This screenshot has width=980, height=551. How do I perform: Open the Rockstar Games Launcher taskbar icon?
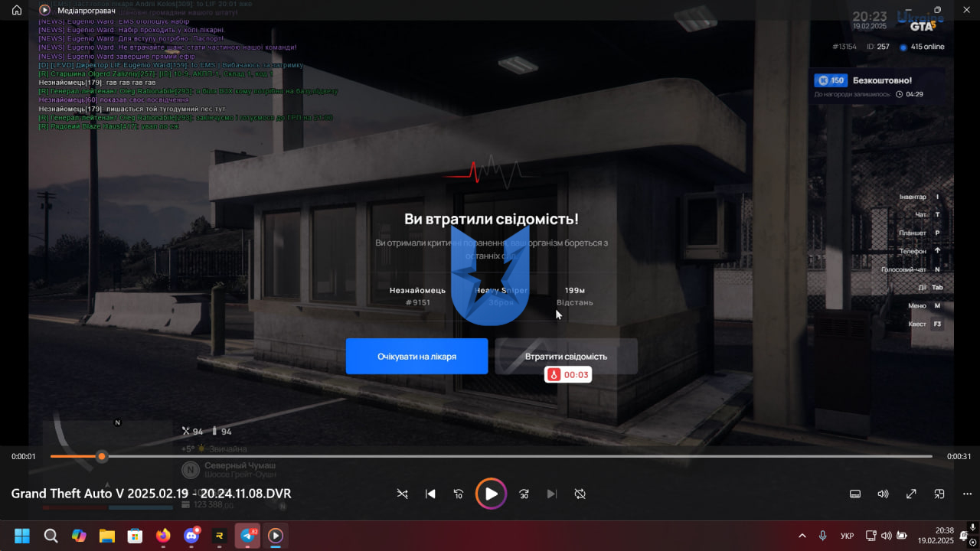(x=220, y=536)
